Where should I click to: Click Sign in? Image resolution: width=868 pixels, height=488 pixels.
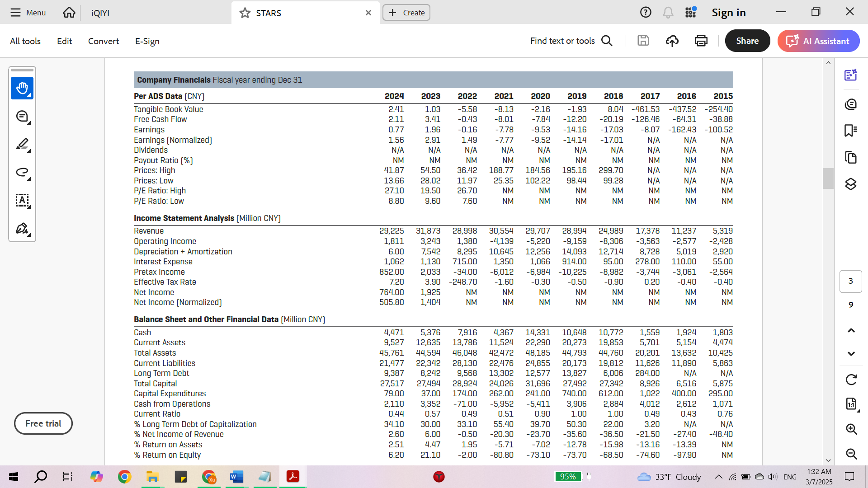729,13
